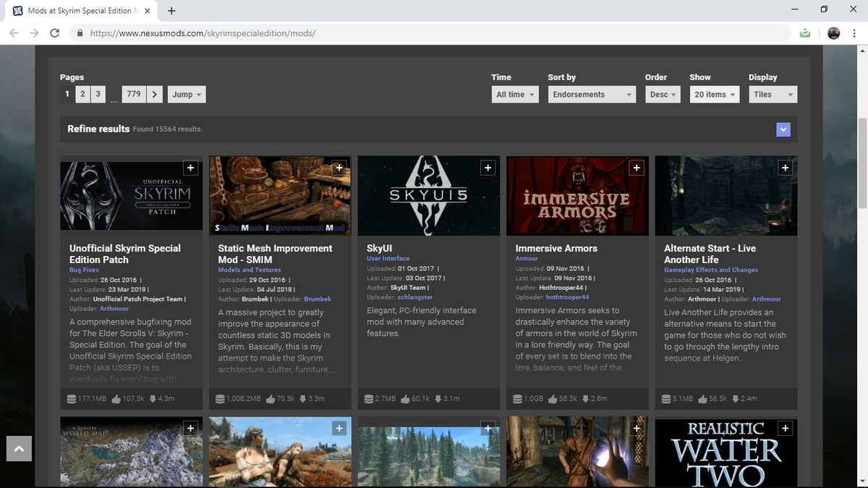Click the browser profile avatar icon

833,33
